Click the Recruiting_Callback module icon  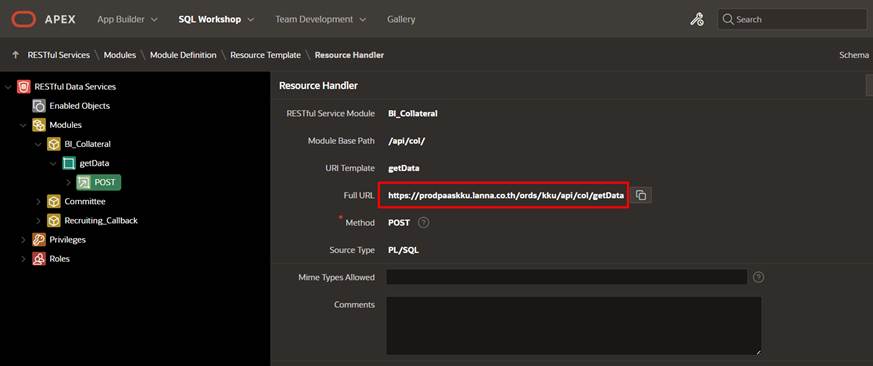(53, 221)
